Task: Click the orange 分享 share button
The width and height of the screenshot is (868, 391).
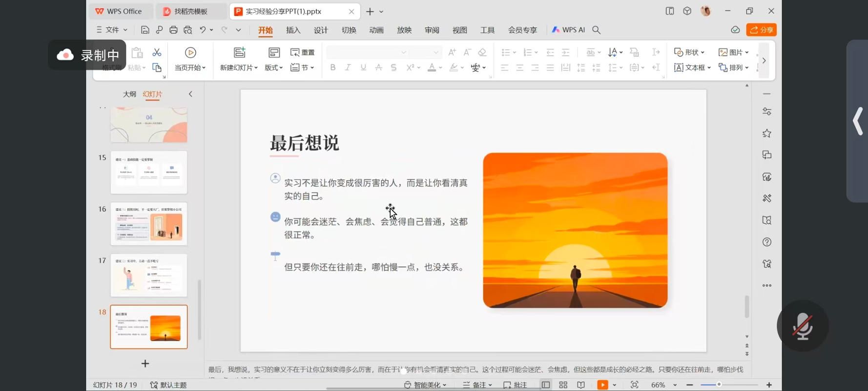Action: pos(761,30)
